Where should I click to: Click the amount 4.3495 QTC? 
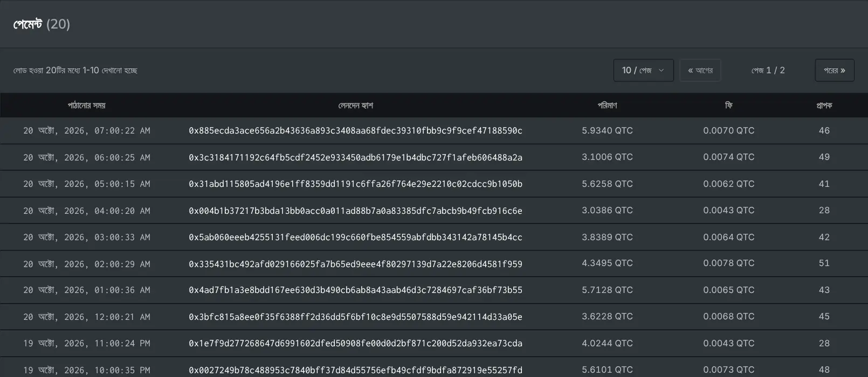[608, 263]
